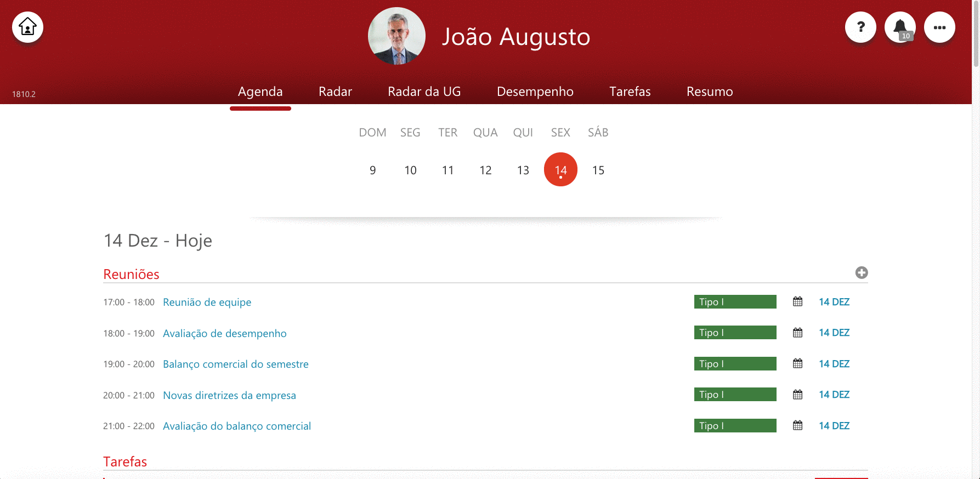
Task: Select day 13 in the week calendar
Action: 523,170
